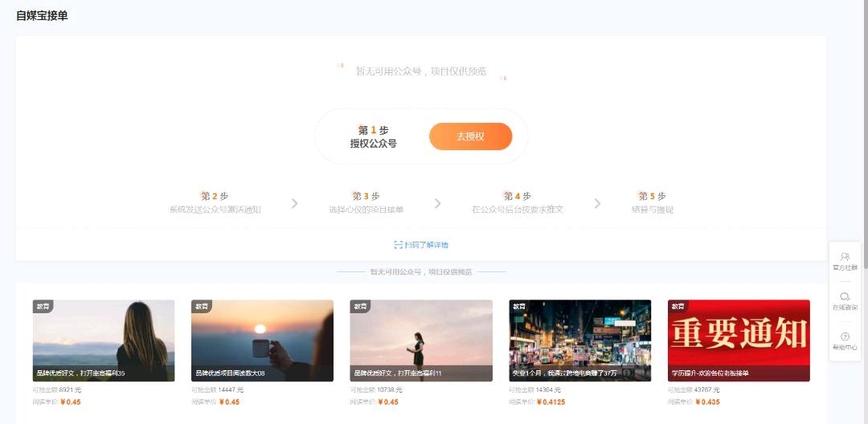The width and height of the screenshot is (868, 424).
Task: Click the orange 去授权 button
Action: click(x=470, y=137)
